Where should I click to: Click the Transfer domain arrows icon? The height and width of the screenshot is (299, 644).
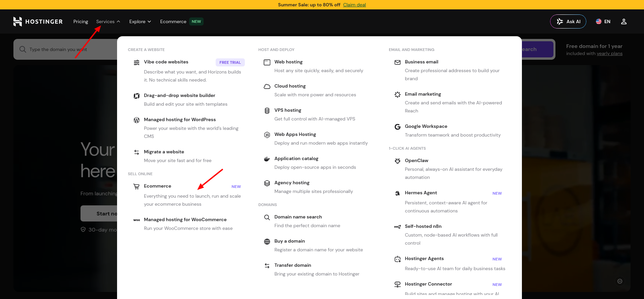click(267, 266)
